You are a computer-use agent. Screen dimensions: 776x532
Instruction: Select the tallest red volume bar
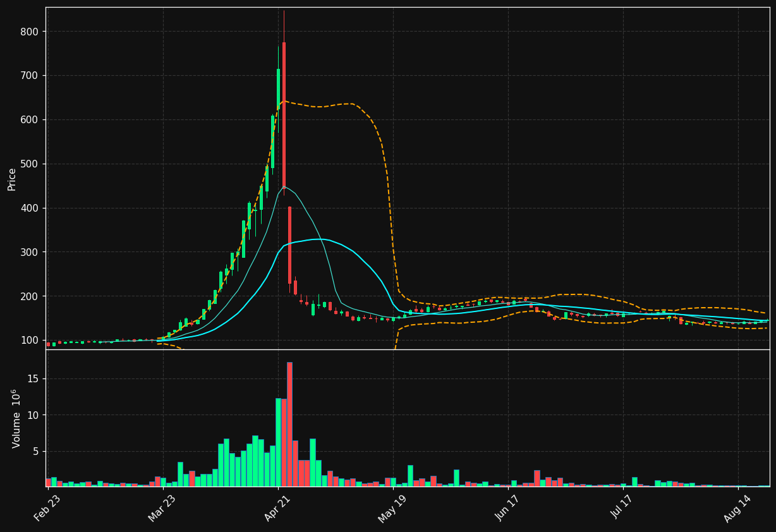[x=289, y=424]
